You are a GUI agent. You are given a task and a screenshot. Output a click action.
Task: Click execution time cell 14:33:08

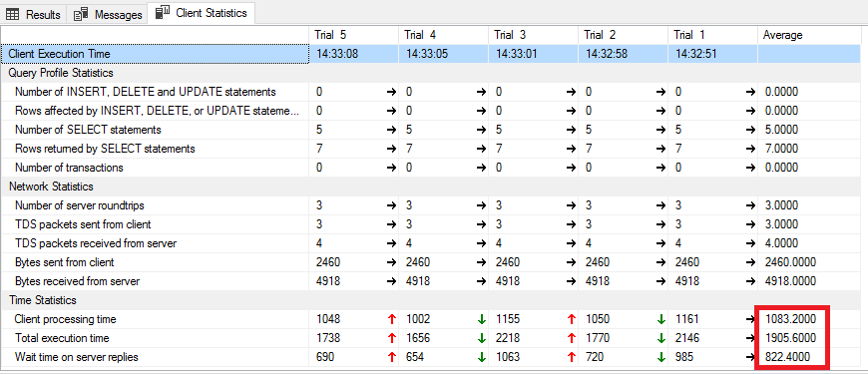(x=337, y=54)
